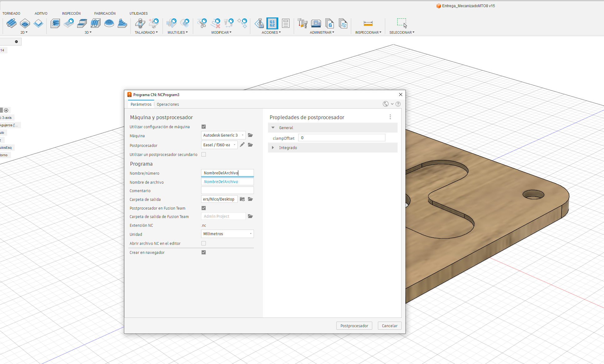Screen dimensions: 604x364
Task: Open the Unidad dropdown showing Milímetros
Action: 227,234
